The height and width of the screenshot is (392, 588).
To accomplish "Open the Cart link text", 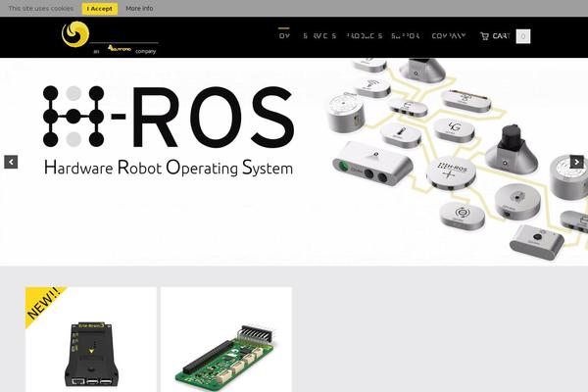I will tap(502, 36).
